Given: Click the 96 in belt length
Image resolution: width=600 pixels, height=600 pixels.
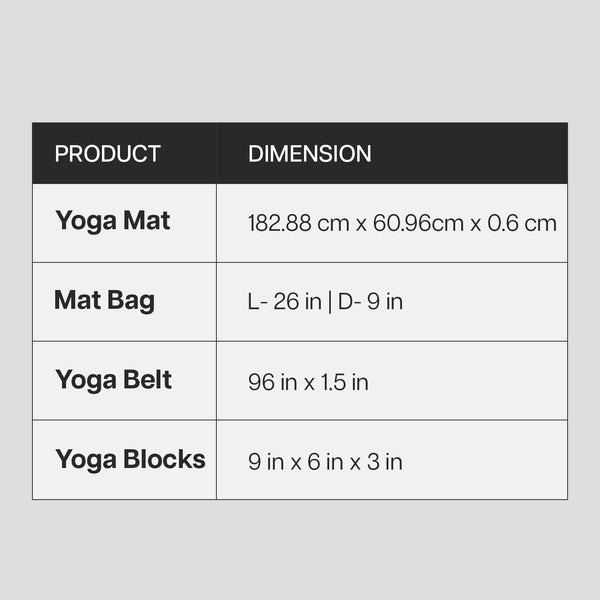Looking at the screenshot, I should click(271, 382).
